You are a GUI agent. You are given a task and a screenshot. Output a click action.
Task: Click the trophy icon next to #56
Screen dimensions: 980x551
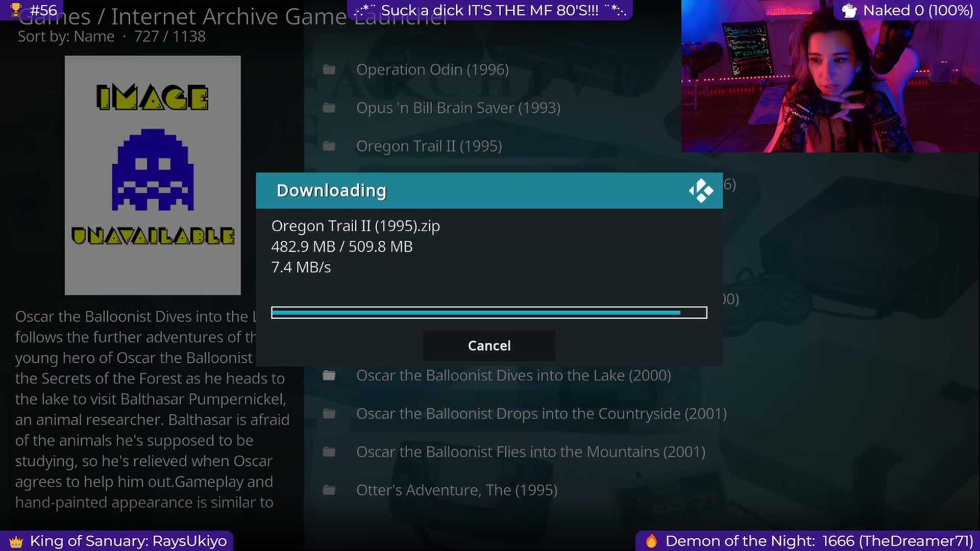(x=16, y=10)
